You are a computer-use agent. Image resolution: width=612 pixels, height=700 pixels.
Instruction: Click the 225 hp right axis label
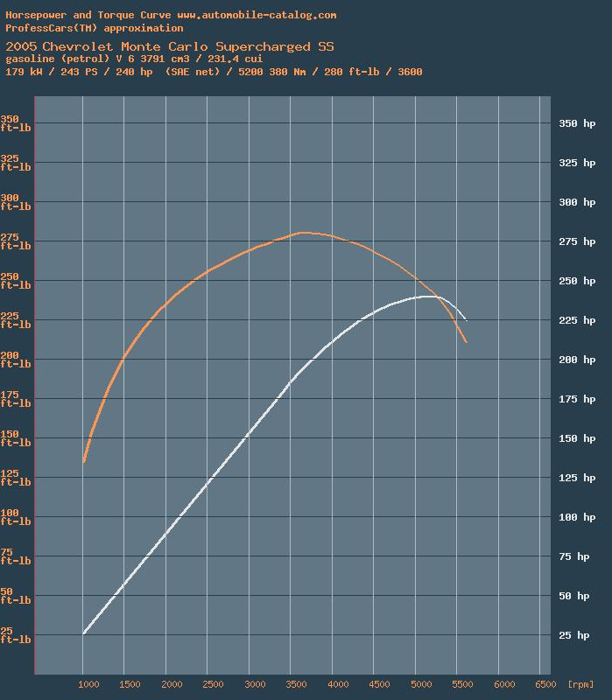577,320
